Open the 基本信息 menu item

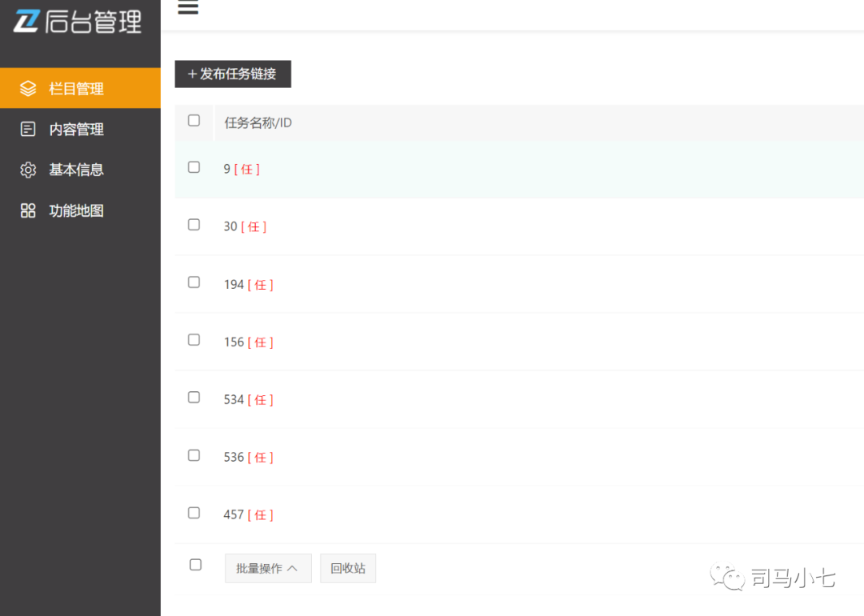tap(81, 170)
